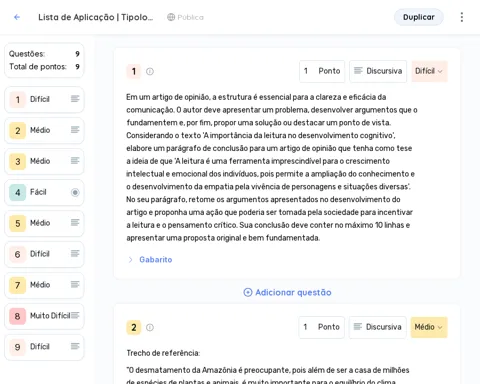Click the Discursiva type button in question 2
This screenshot has height=384, width=480.
[x=378, y=327]
